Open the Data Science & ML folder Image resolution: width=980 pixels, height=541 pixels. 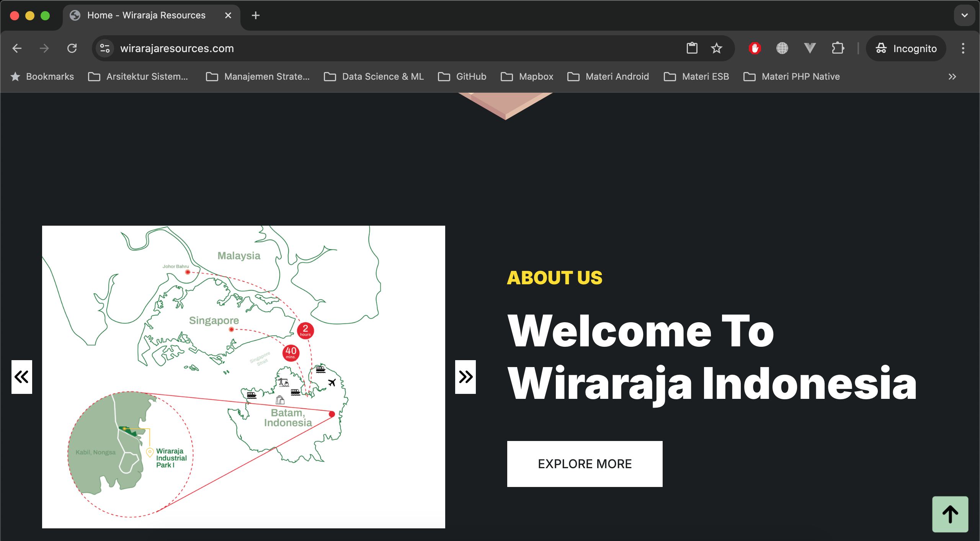coord(374,77)
